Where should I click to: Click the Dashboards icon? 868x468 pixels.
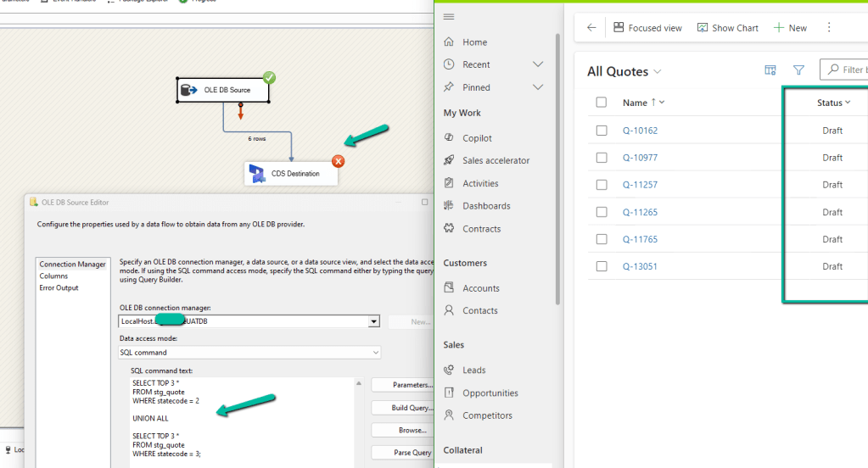pos(449,205)
